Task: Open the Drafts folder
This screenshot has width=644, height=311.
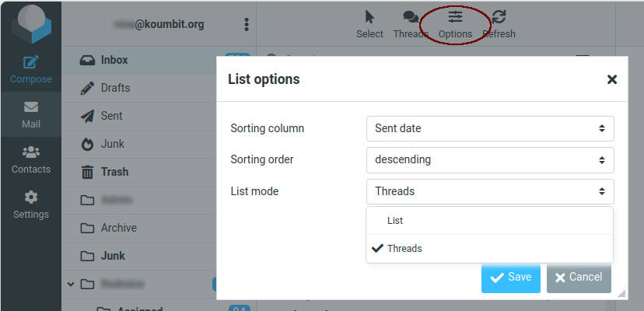Action: pyautogui.click(x=115, y=88)
